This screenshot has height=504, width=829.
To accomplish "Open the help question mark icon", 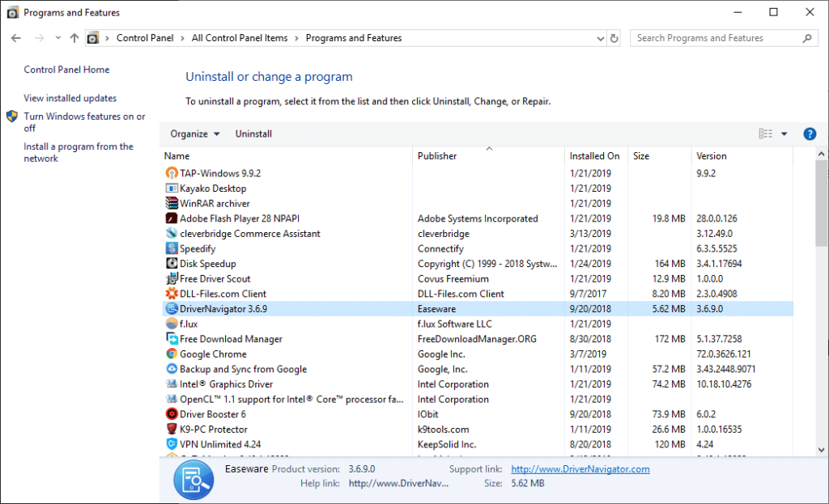I will [x=810, y=134].
